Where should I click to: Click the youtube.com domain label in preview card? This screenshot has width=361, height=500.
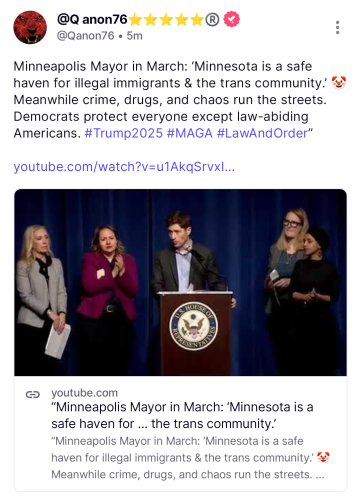85,393
